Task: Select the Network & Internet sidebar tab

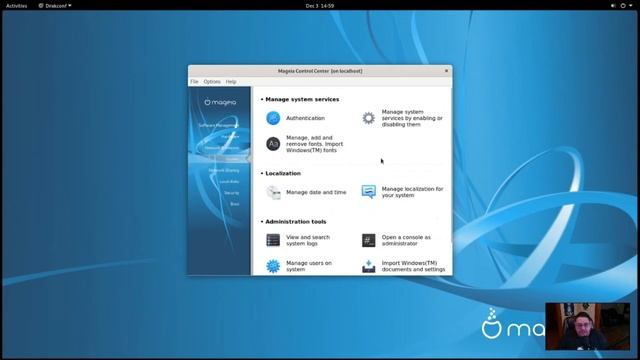Action: tap(222, 148)
